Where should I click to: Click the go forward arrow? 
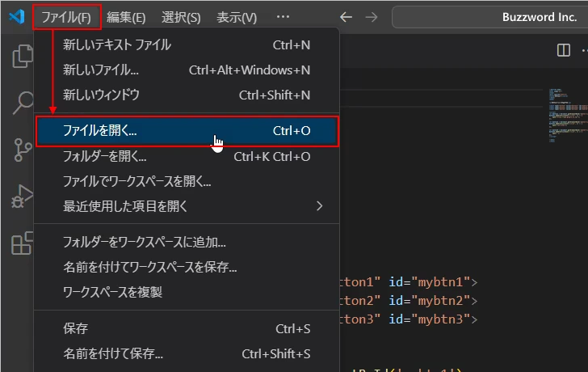[x=371, y=17]
